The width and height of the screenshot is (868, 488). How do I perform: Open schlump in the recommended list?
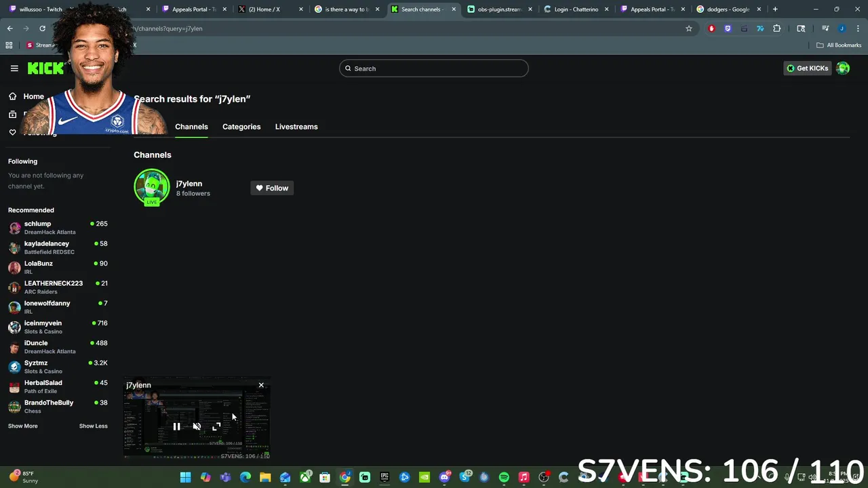(58, 228)
